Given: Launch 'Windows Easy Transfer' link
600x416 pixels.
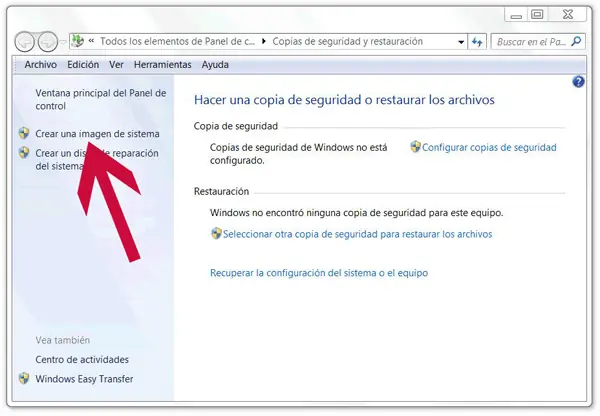Looking at the screenshot, I should pyautogui.click(x=84, y=379).
